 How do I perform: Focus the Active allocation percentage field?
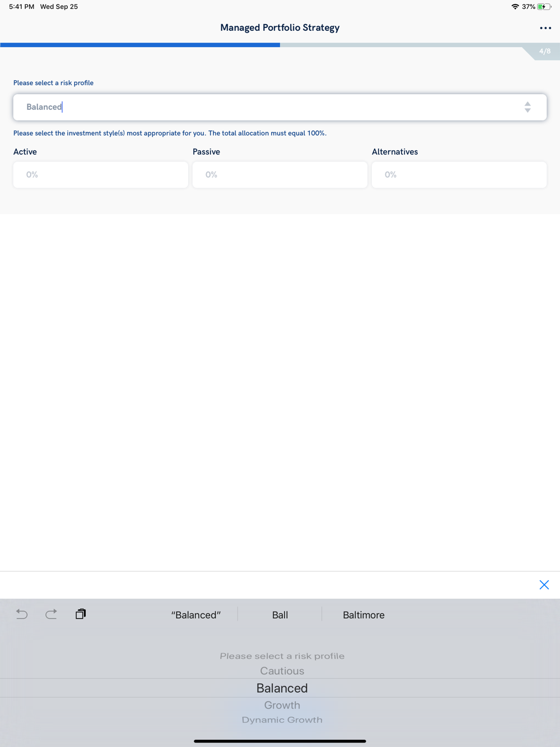(x=101, y=175)
